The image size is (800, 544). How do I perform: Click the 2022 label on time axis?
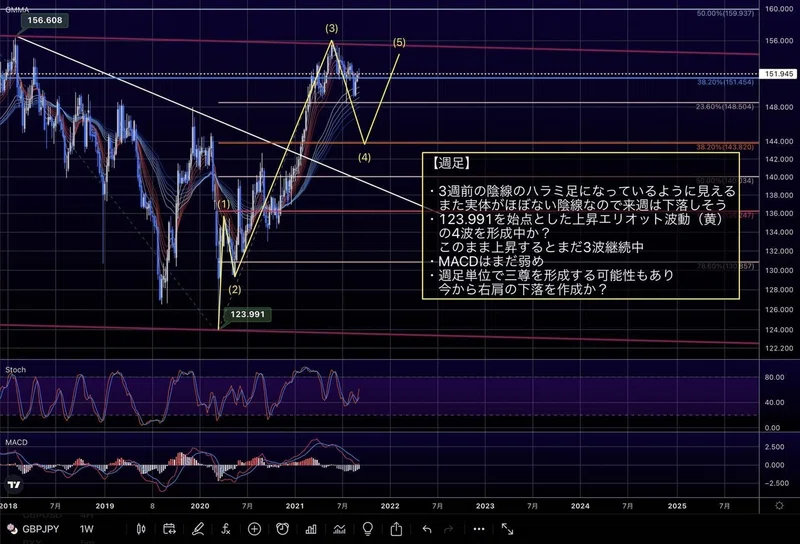click(x=390, y=506)
